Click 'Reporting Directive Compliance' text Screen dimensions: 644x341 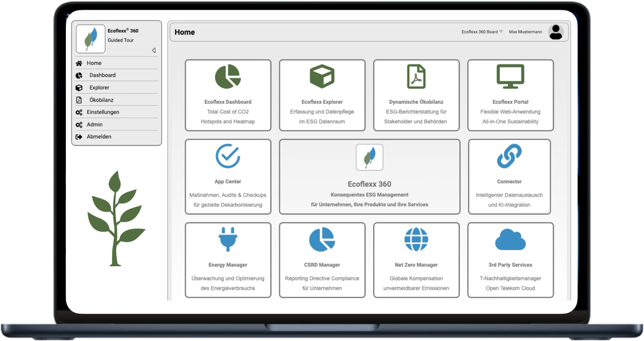pyautogui.click(x=322, y=278)
